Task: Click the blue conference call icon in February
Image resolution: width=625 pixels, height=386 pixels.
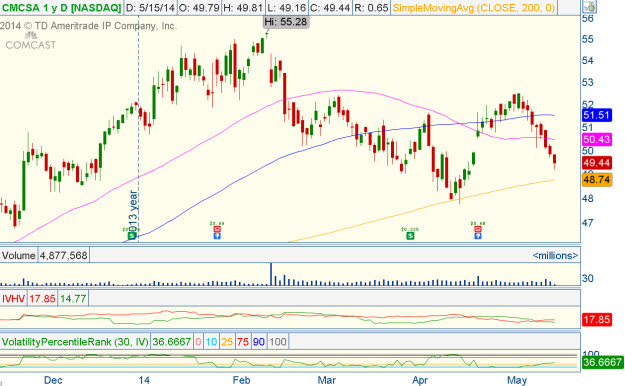Action: click(217, 236)
